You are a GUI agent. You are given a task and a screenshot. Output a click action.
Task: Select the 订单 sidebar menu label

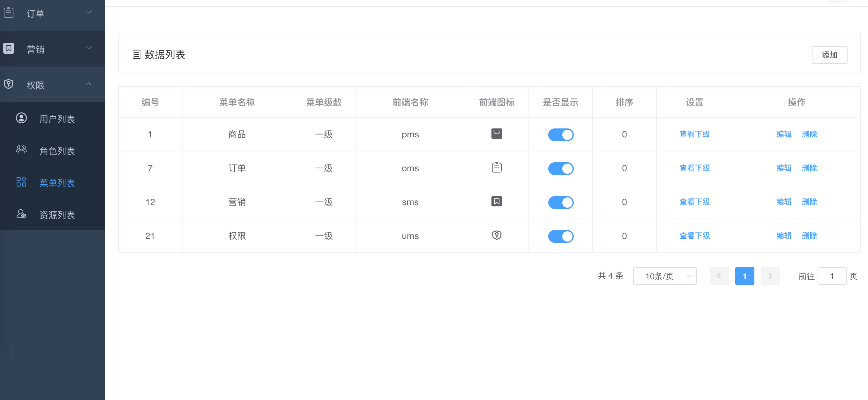[35, 13]
